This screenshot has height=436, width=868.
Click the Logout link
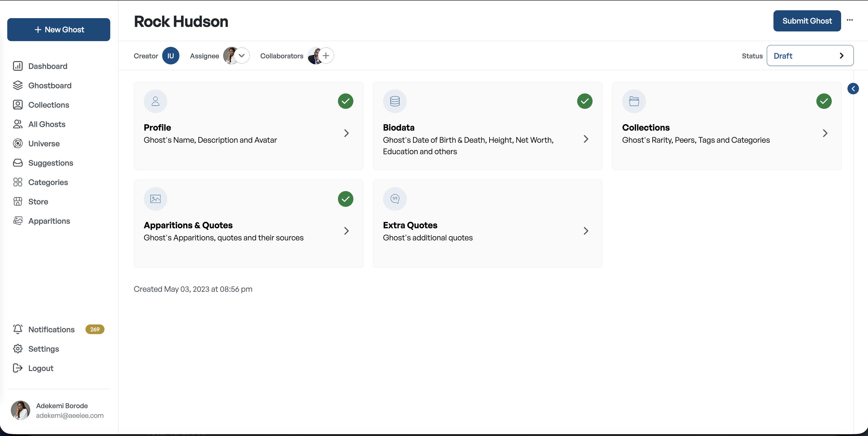click(x=41, y=368)
